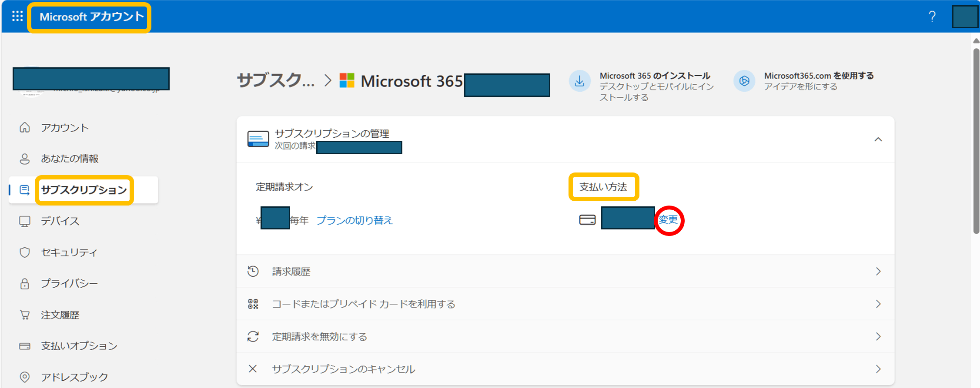Click the shield icon beside セキュリティ
Screen dimensions: 980x388
pyautogui.click(x=25, y=252)
